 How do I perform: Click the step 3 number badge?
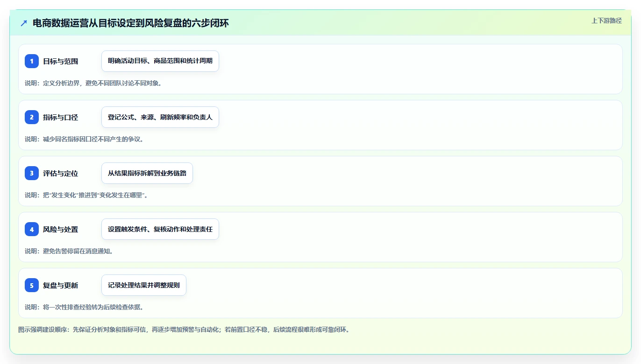click(x=32, y=173)
